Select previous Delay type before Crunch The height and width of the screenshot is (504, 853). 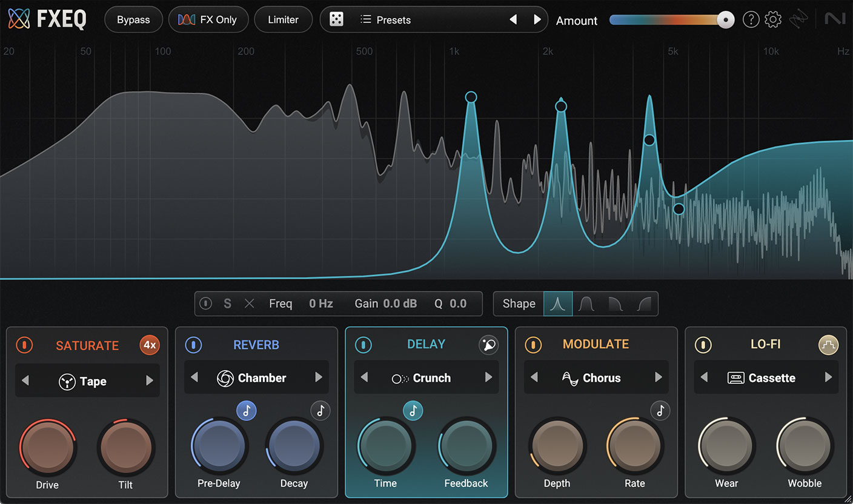[364, 377]
